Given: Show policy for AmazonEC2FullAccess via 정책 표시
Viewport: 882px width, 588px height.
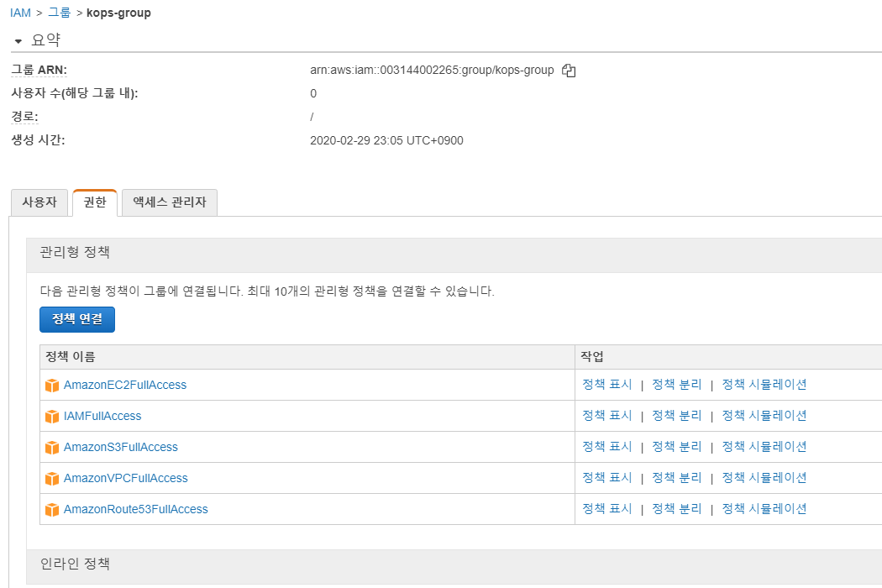Looking at the screenshot, I should (607, 385).
